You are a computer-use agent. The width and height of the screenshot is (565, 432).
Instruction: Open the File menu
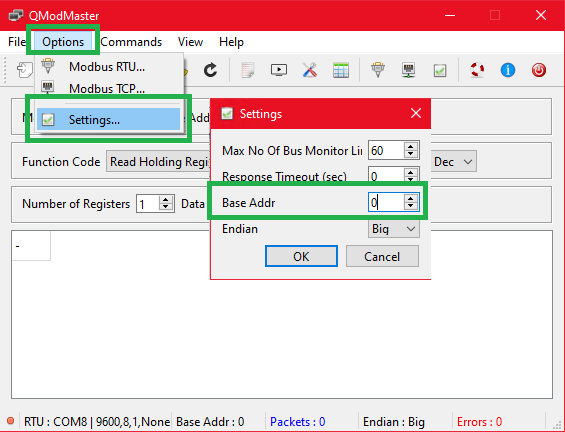17,42
